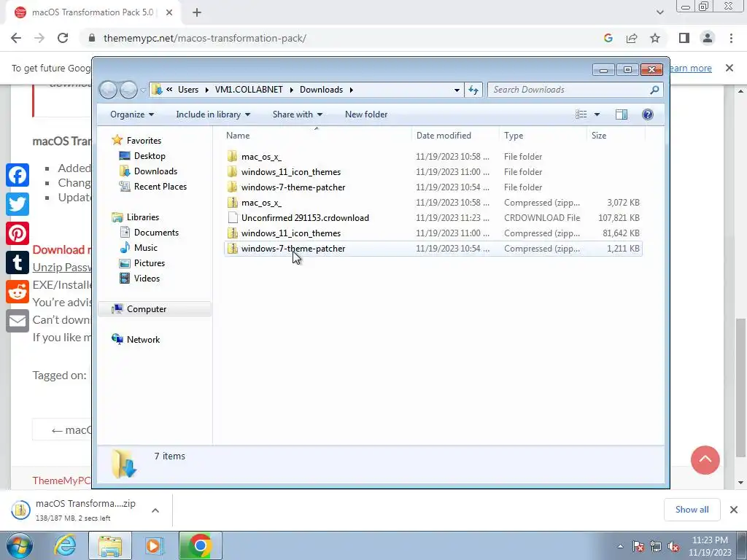Viewport: 747px width, 560px height.
Task: Open Explorer help icon
Action: (648, 114)
